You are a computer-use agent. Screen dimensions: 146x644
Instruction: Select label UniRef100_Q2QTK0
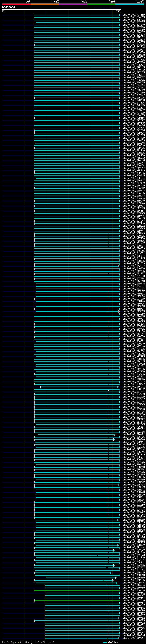click(134, 440)
